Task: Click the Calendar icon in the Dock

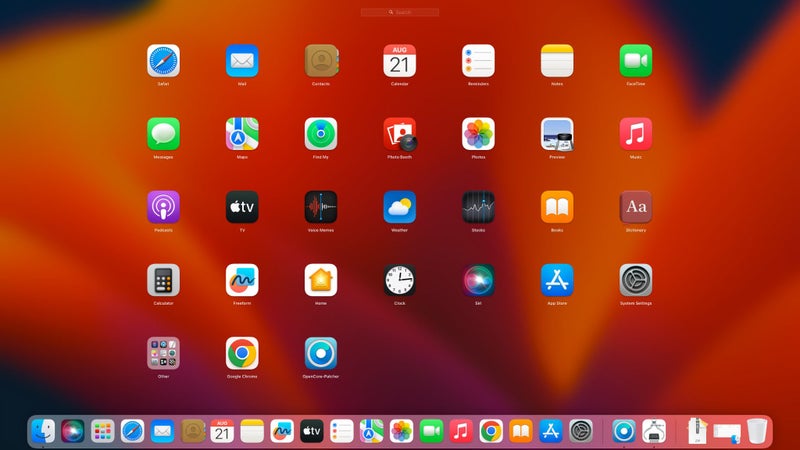Action: (222, 432)
